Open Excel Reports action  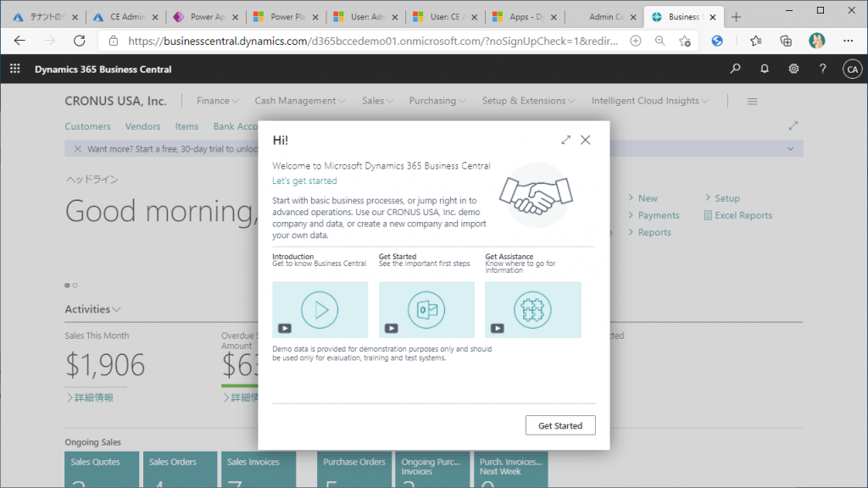738,215
